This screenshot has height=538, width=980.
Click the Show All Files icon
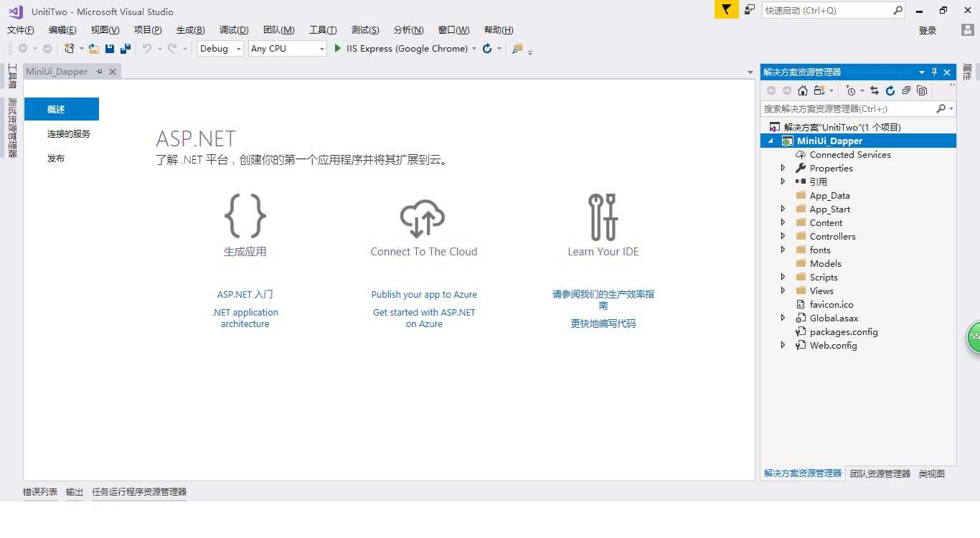(922, 90)
